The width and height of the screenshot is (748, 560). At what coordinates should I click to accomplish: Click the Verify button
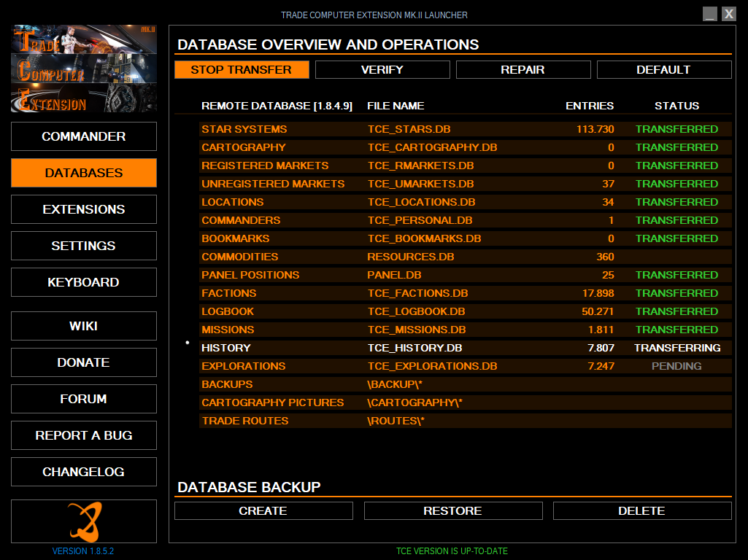(x=382, y=69)
